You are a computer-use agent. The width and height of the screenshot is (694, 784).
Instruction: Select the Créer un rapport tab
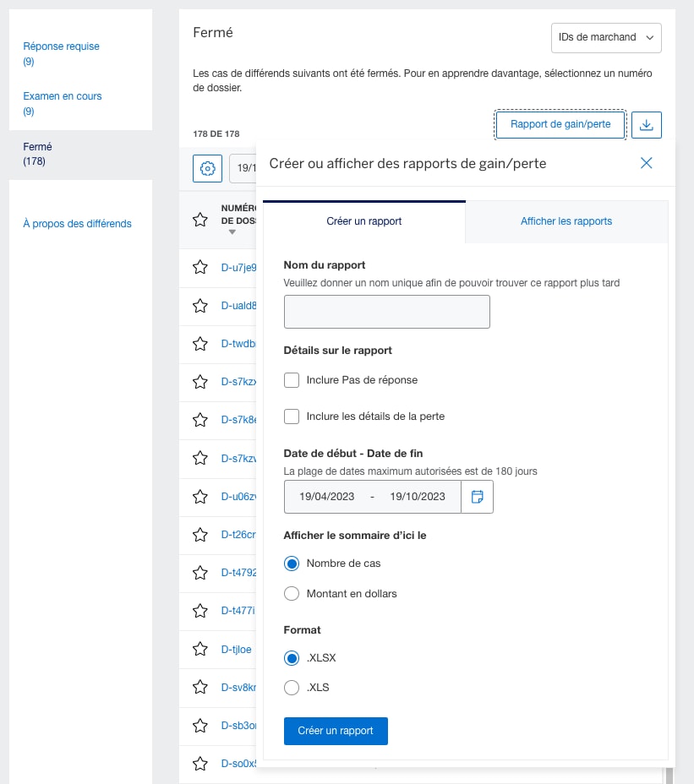[364, 221]
